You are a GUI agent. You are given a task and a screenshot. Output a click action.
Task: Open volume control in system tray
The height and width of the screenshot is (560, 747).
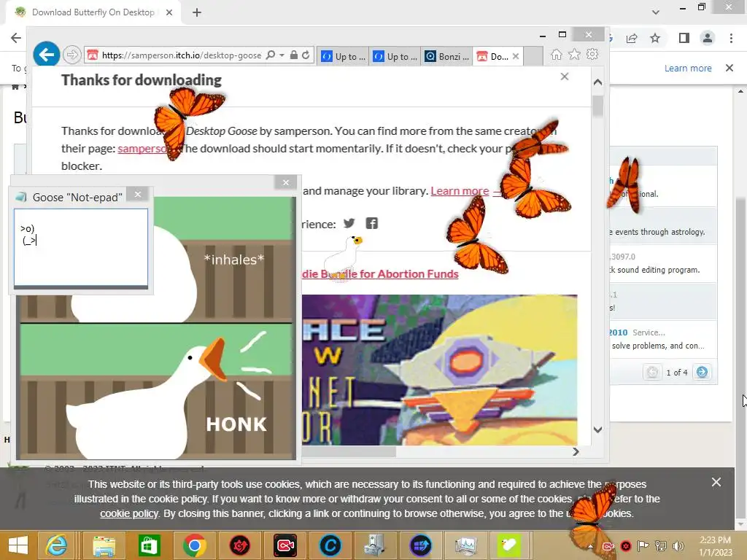point(678,546)
